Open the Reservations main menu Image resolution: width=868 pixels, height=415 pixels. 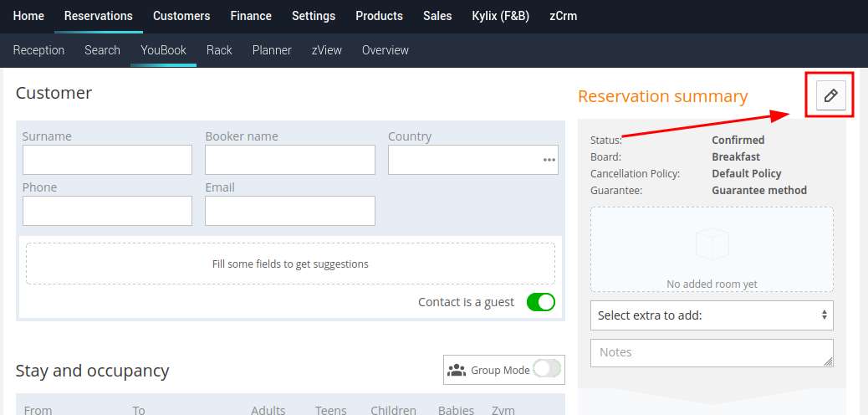pos(99,16)
